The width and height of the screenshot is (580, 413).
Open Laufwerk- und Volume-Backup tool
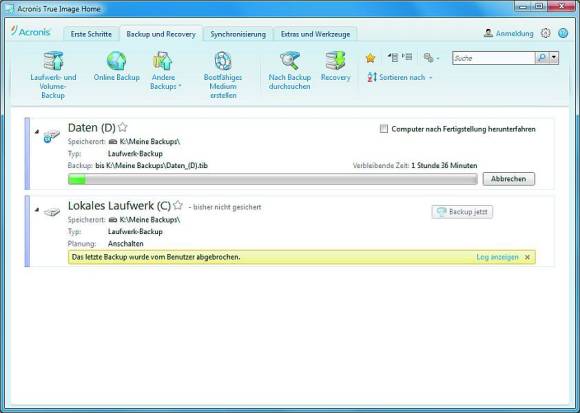53,75
